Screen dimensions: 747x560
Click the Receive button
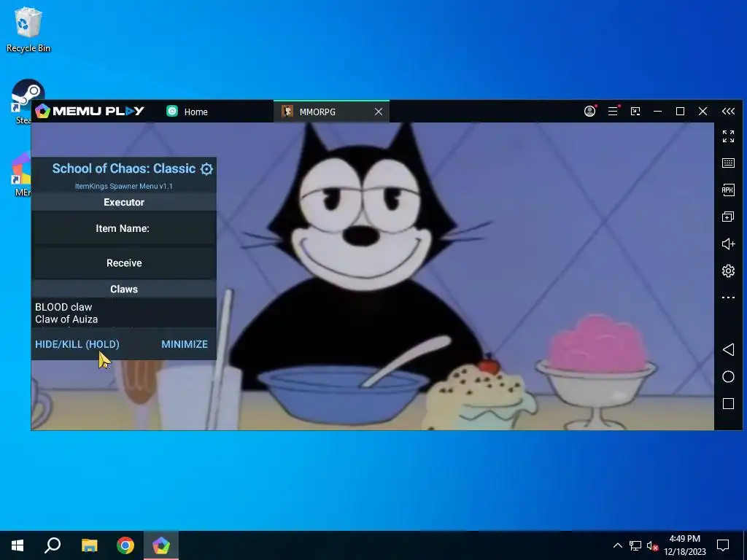point(124,262)
